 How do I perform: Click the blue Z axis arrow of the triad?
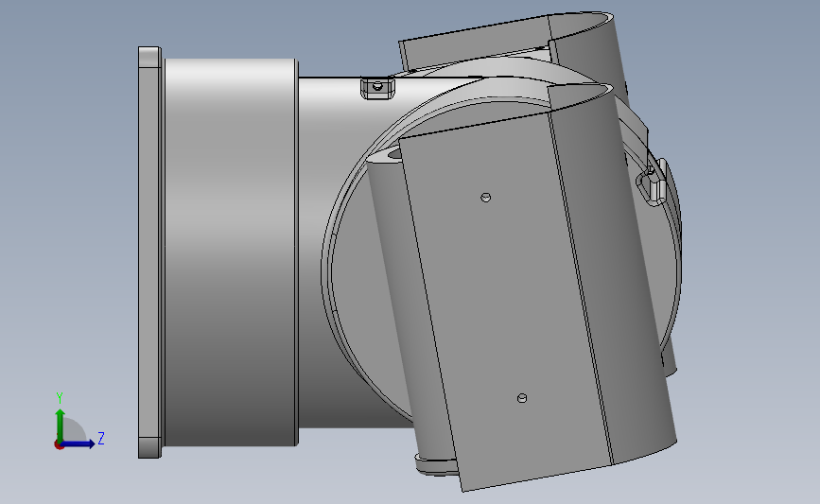point(78,443)
